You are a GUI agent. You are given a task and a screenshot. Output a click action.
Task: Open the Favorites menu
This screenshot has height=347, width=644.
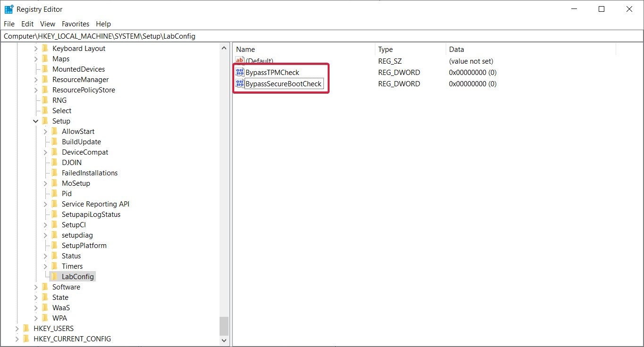[76, 24]
